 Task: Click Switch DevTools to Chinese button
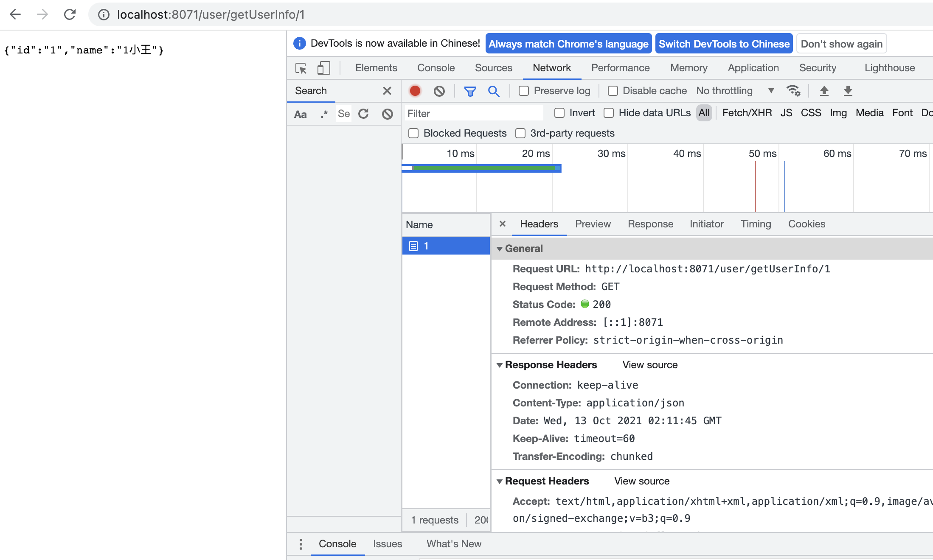pyautogui.click(x=724, y=44)
